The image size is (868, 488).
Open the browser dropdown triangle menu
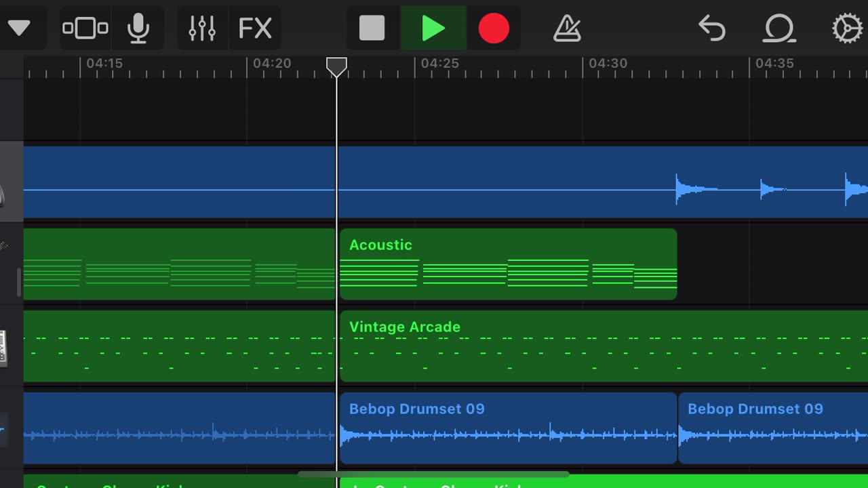pos(18,28)
